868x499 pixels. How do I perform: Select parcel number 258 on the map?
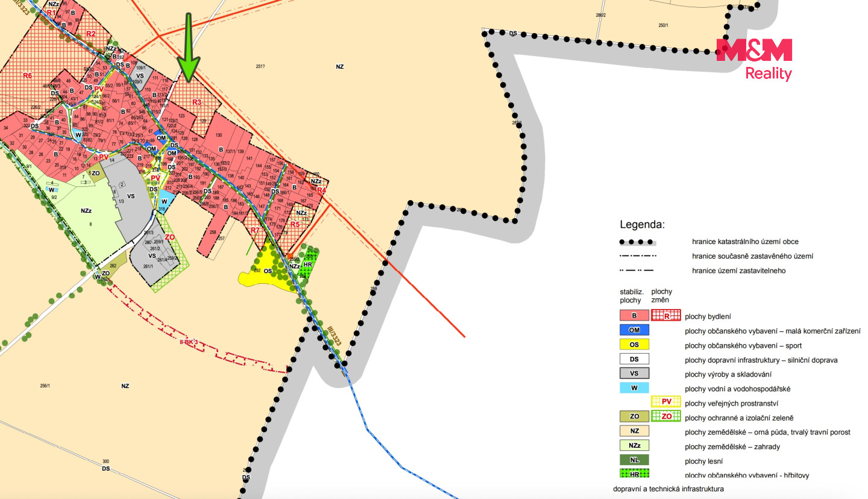click(x=213, y=231)
